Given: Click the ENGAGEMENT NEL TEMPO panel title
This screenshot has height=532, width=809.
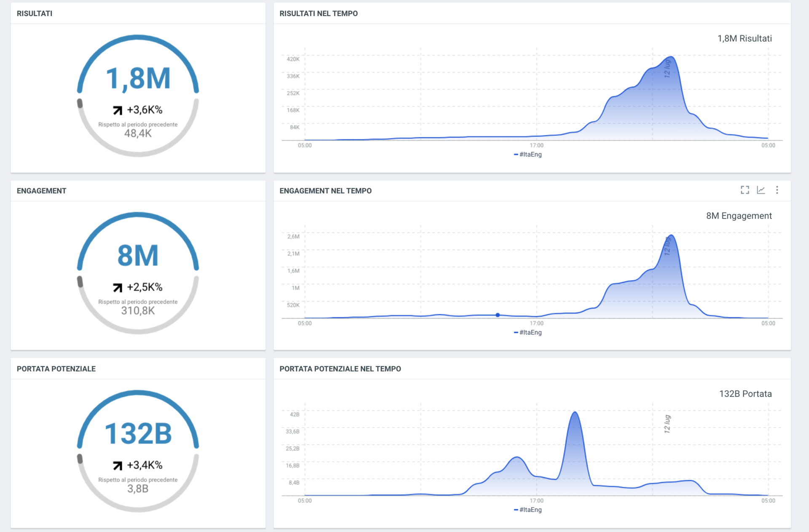Looking at the screenshot, I should pyautogui.click(x=325, y=191).
